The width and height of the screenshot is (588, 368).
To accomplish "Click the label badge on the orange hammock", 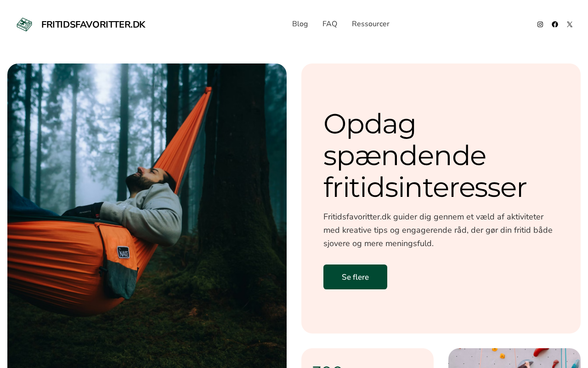I will (123, 252).
